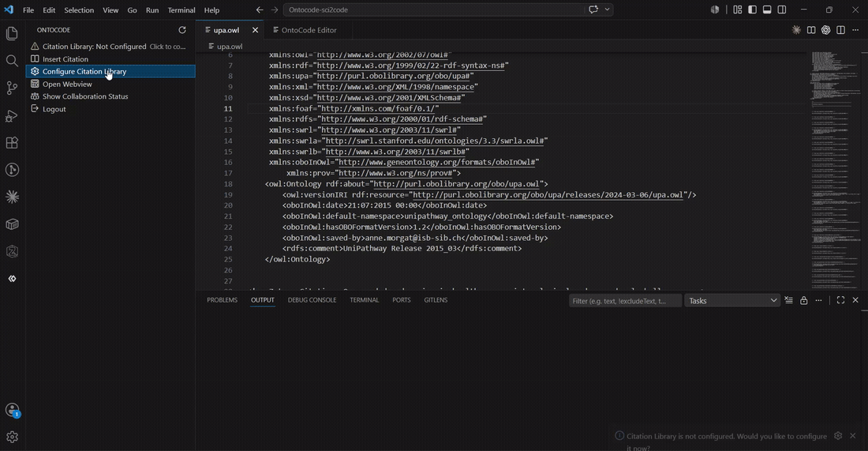868x451 pixels.
Task: Toggle the bottom panel visibility
Action: click(767, 10)
